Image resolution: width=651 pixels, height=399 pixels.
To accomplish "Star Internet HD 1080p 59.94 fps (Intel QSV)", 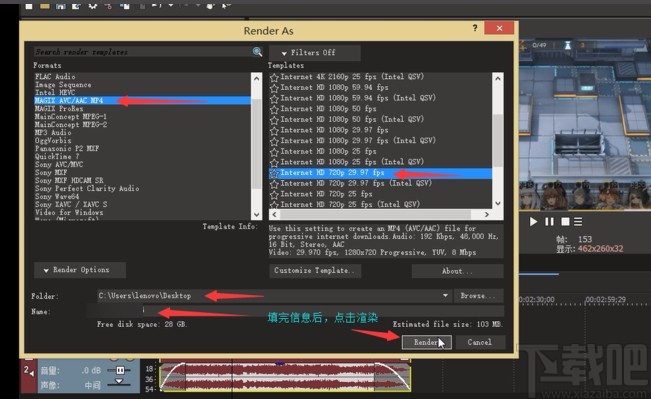I will coord(274,99).
